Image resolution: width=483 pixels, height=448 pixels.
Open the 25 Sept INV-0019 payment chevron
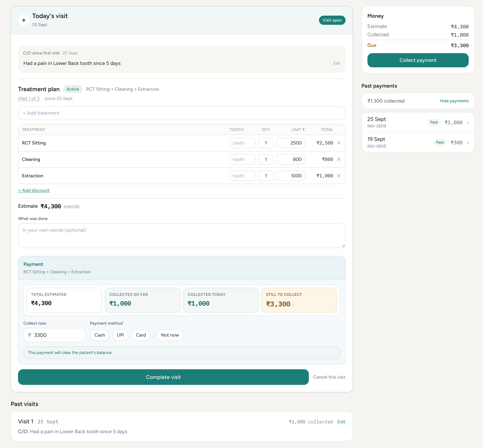pyautogui.click(x=468, y=122)
